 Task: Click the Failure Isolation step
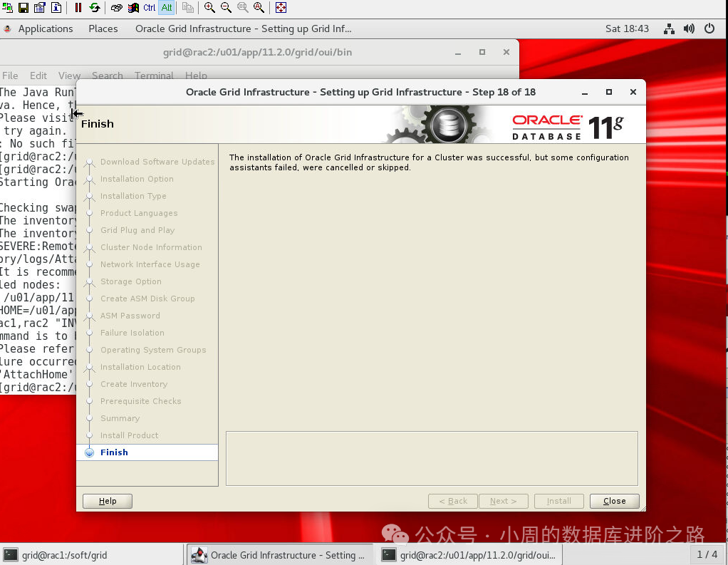point(132,333)
